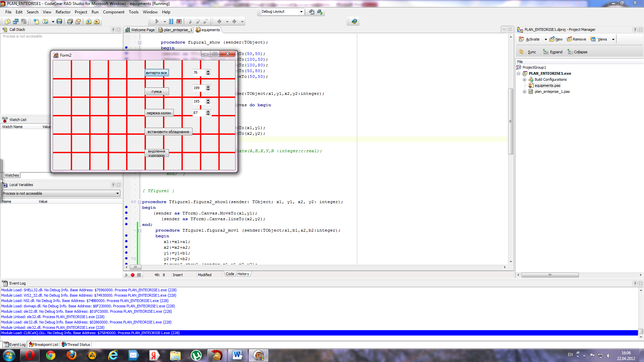Click the Trace Into debug icon
Screen dimensions: 644x362
pyautogui.click(x=190, y=21)
